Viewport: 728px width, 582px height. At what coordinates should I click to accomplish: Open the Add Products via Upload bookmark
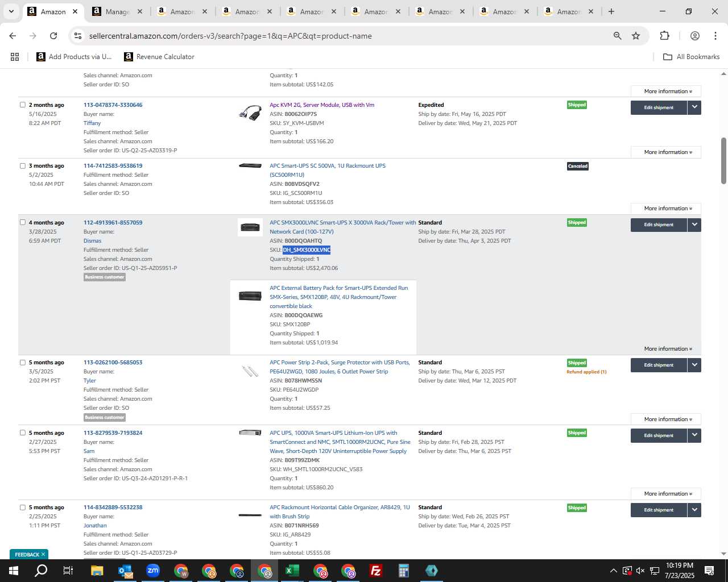point(74,57)
